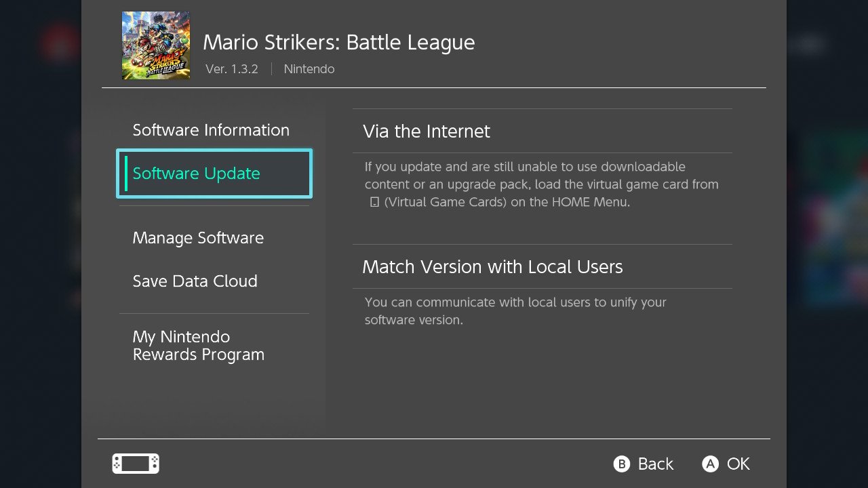Image resolution: width=868 pixels, height=488 pixels.
Task: Select the highlighted Software Update item
Action: coord(214,174)
